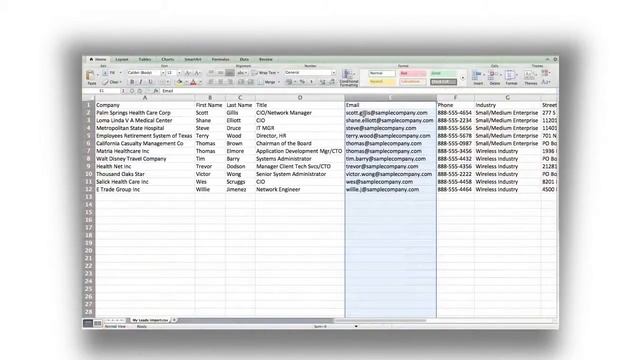Apply the Neutral cell style

coord(382,82)
